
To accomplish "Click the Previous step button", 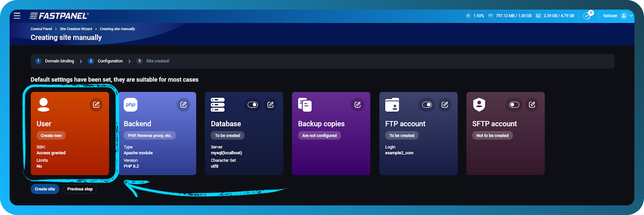I will click(x=80, y=189).
